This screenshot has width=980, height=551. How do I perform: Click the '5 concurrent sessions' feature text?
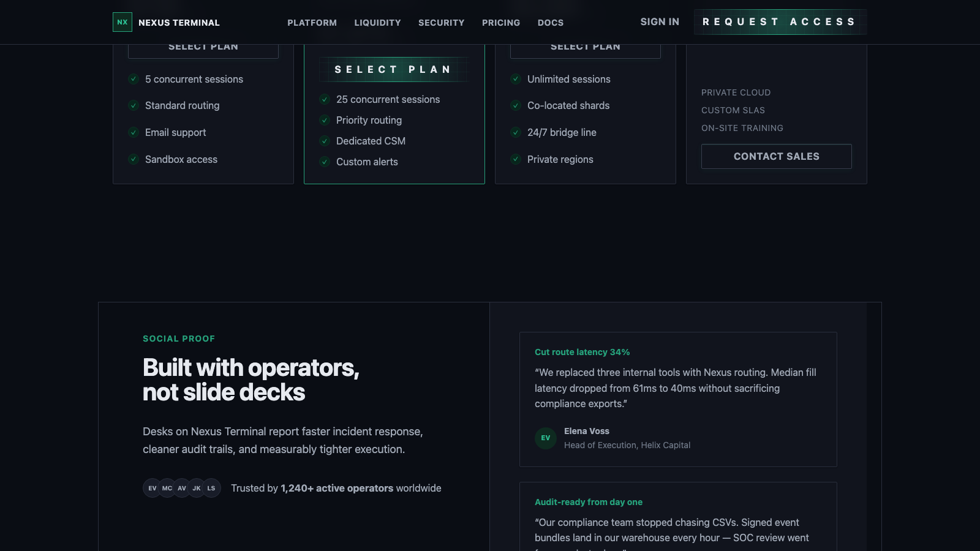pos(194,79)
